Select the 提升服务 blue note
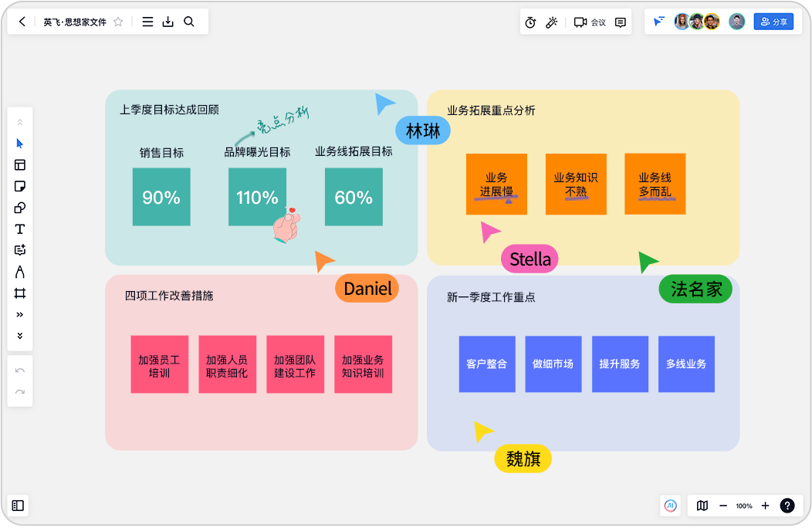Viewport: 812px width, 528px height. pyautogui.click(x=620, y=364)
